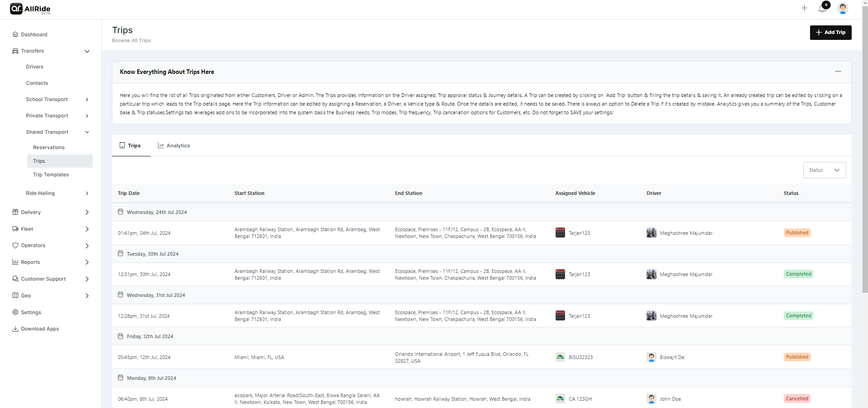Screen dimensions: 868x408
Task: Switch to the Analytics tab
Action: (x=174, y=146)
